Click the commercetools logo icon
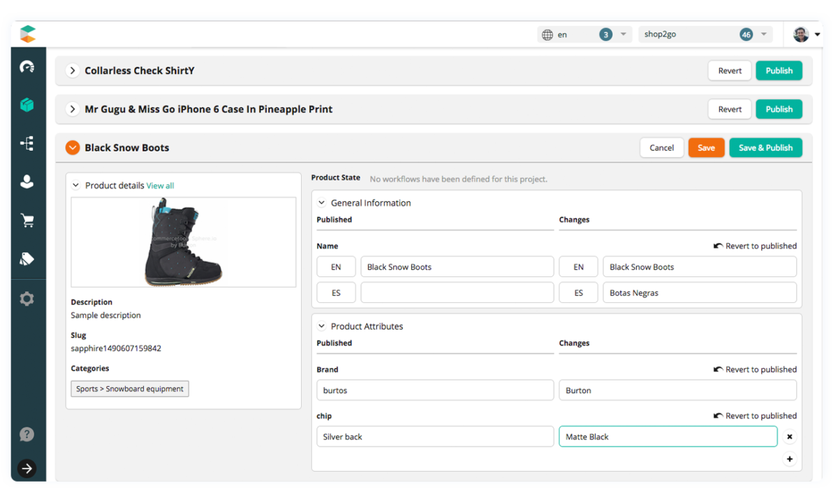 (x=27, y=34)
